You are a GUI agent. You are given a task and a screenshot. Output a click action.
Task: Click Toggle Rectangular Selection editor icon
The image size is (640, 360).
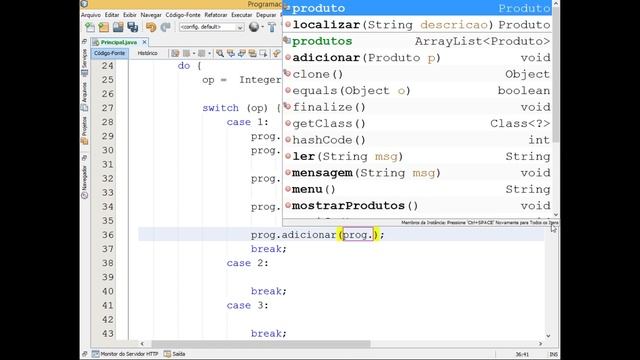[x=264, y=53]
